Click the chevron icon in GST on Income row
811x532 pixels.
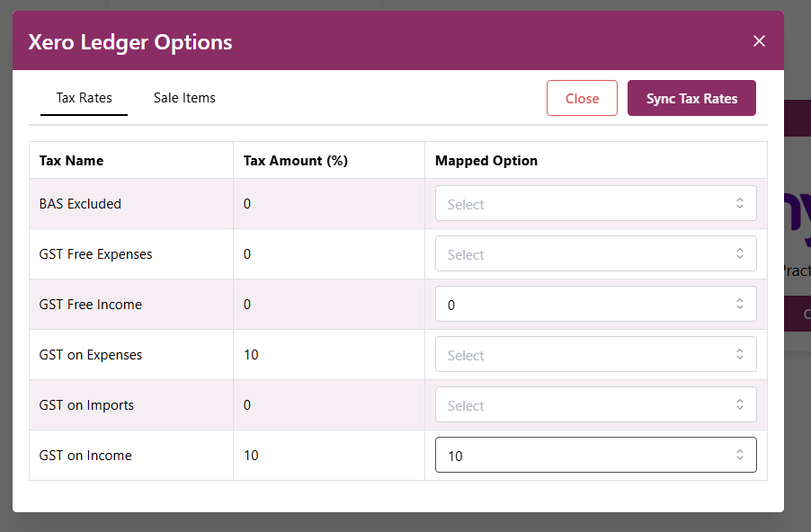739,456
